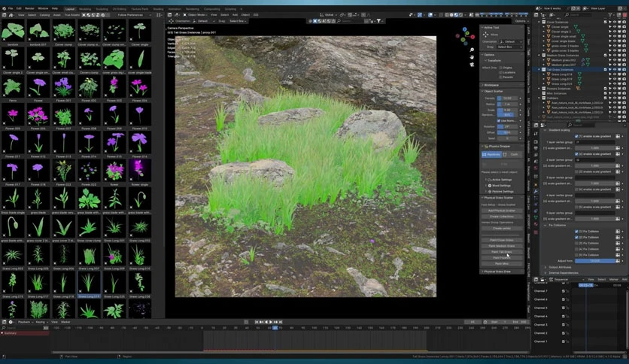Toggle eye visibility for Medium Grass Instances
This screenshot has height=364, width=629.
[614, 55]
